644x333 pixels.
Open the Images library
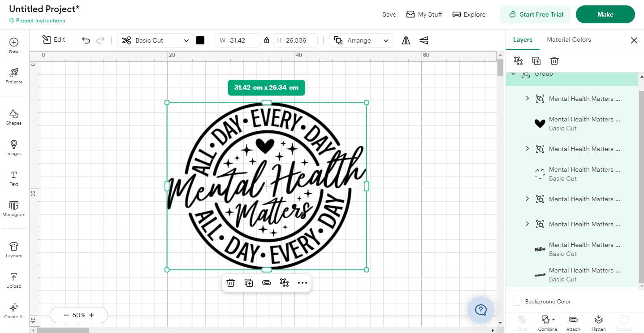pyautogui.click(x=14, y=147)
